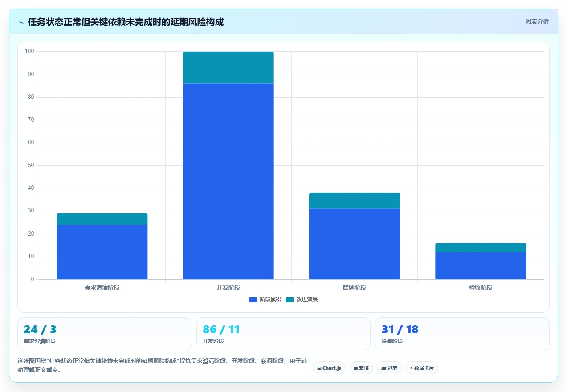Click the chart title 任务状态正常但关键依赖未完成时的延期风险构成
Image resolution: width=567 pixels, height=392 pixels.
pos(126,22)
